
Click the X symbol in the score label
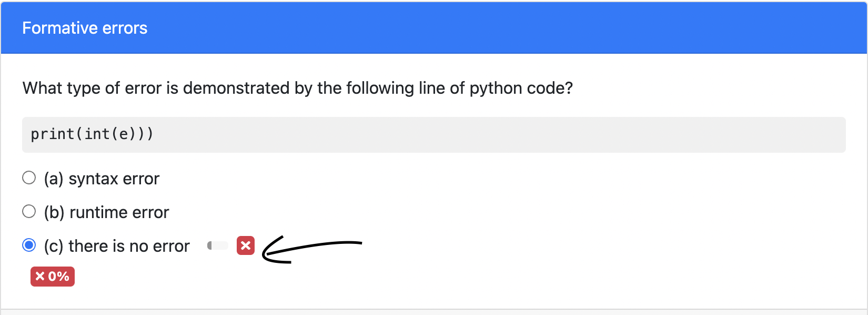pos(39,276)
